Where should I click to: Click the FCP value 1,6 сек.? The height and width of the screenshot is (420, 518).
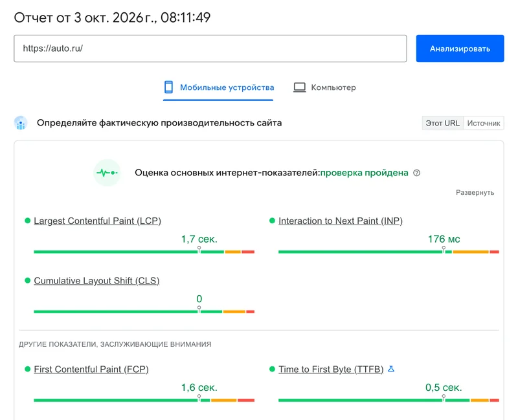[199, 387]
